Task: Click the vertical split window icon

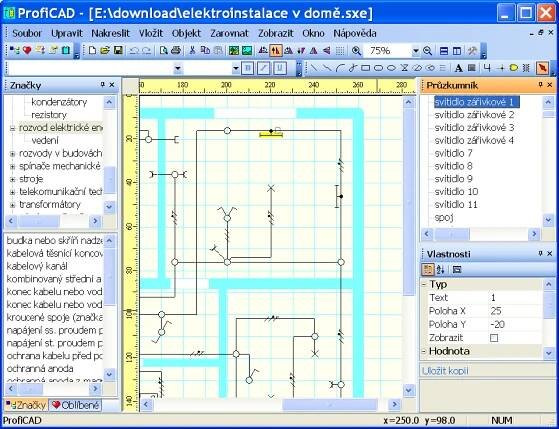Action: (457, 51)
